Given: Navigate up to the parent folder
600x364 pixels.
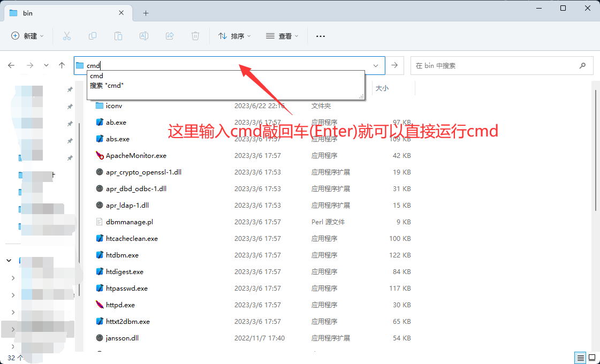Looking at the screenshot, I should tap(63, 65).
